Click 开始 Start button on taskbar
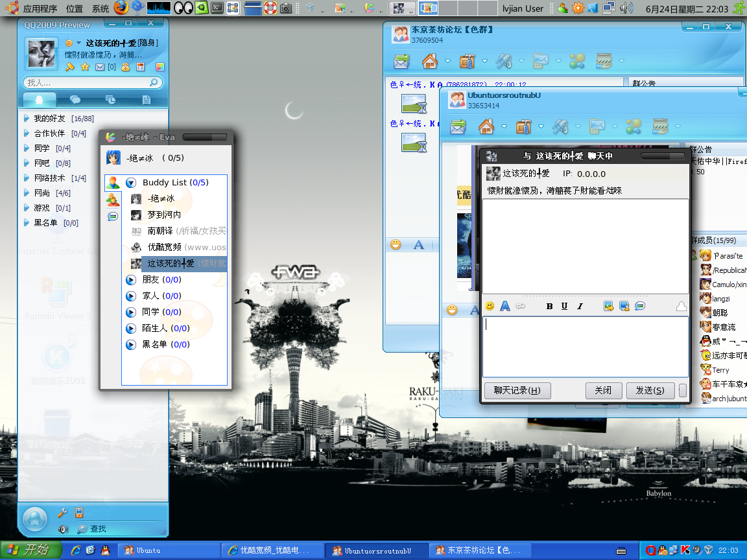Screen dimensions: 747x560 point(31,550)
